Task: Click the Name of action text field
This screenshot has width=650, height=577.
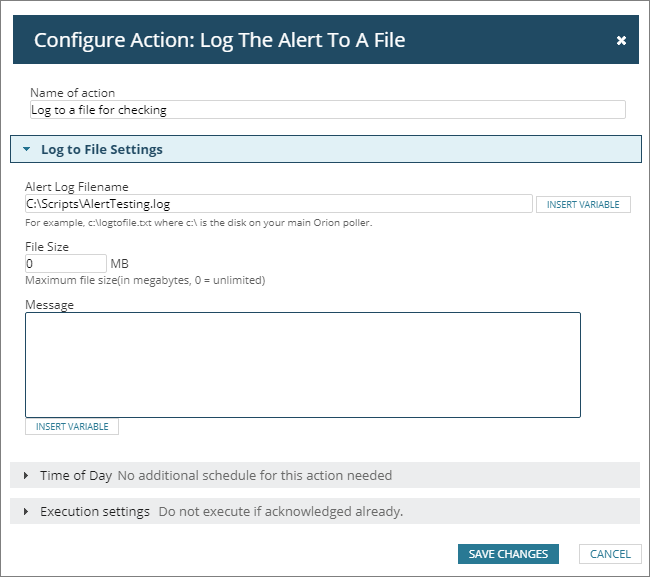Action: tap(327, 110)
